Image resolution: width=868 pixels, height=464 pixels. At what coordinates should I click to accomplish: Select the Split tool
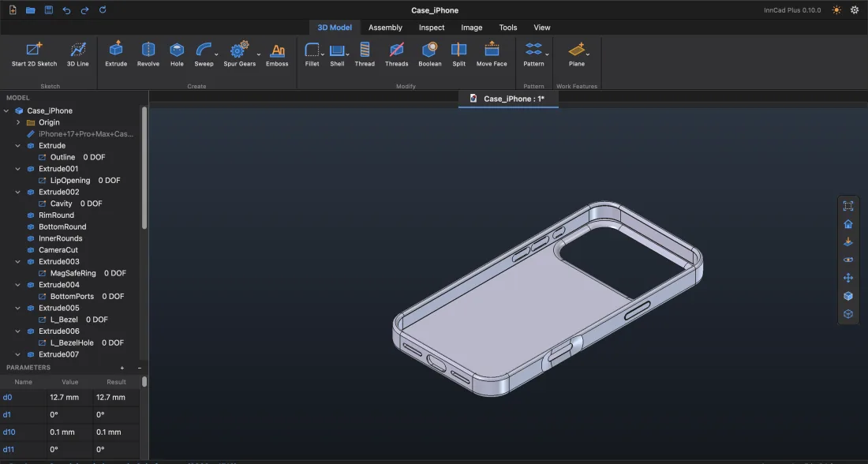click(x=458, y=54)
